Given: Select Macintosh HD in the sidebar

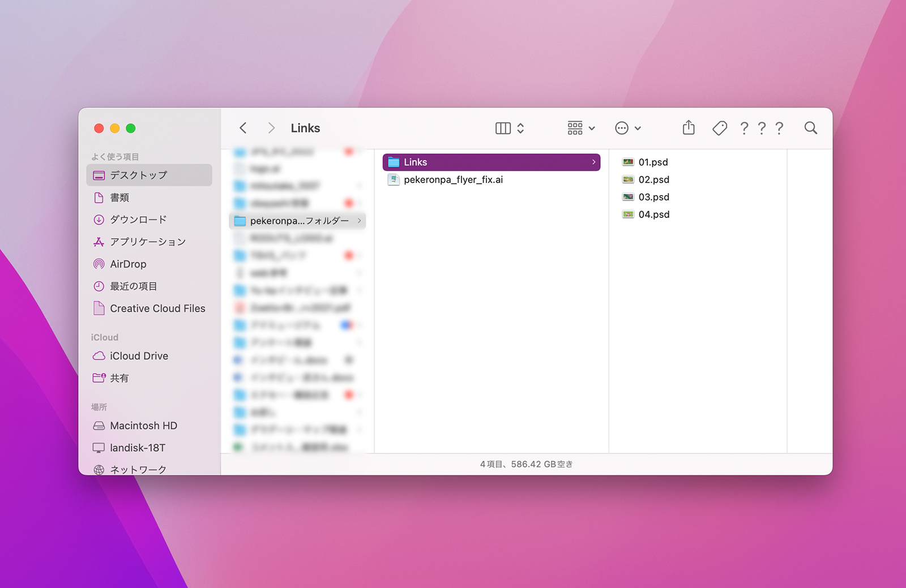Looking at the screenshot, I should pyautogui.click(x=143, y=426).
